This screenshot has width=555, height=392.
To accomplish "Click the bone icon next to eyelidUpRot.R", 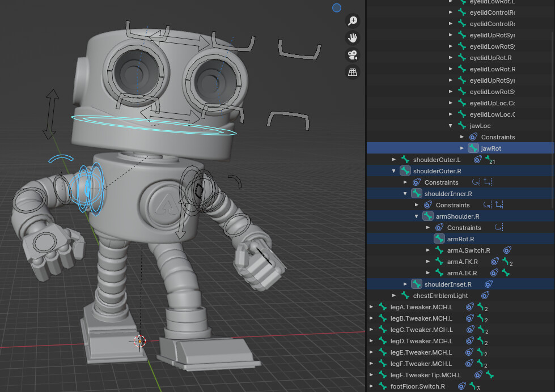I will 462,57.
